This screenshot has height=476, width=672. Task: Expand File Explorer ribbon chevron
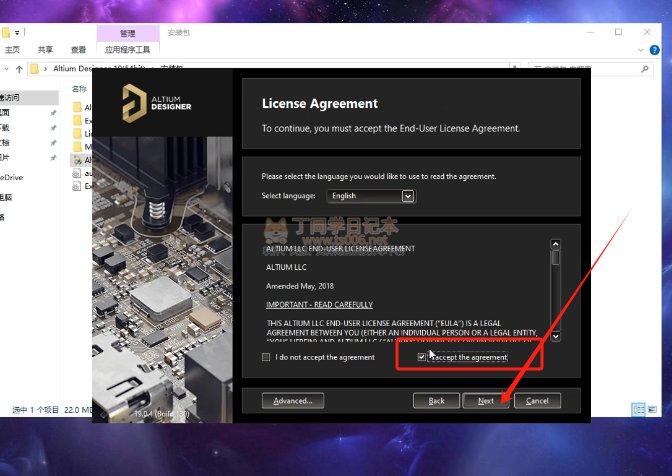click(x=641, y=50)
